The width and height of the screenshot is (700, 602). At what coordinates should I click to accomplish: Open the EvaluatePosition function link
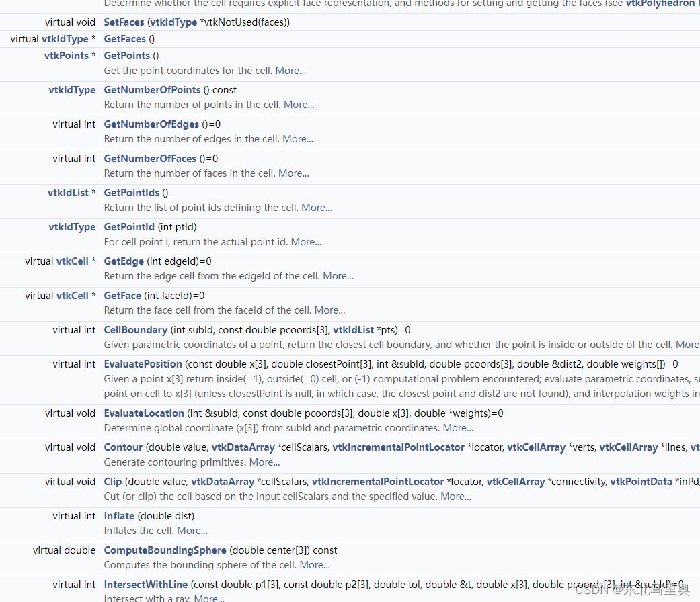coord(143,365)
